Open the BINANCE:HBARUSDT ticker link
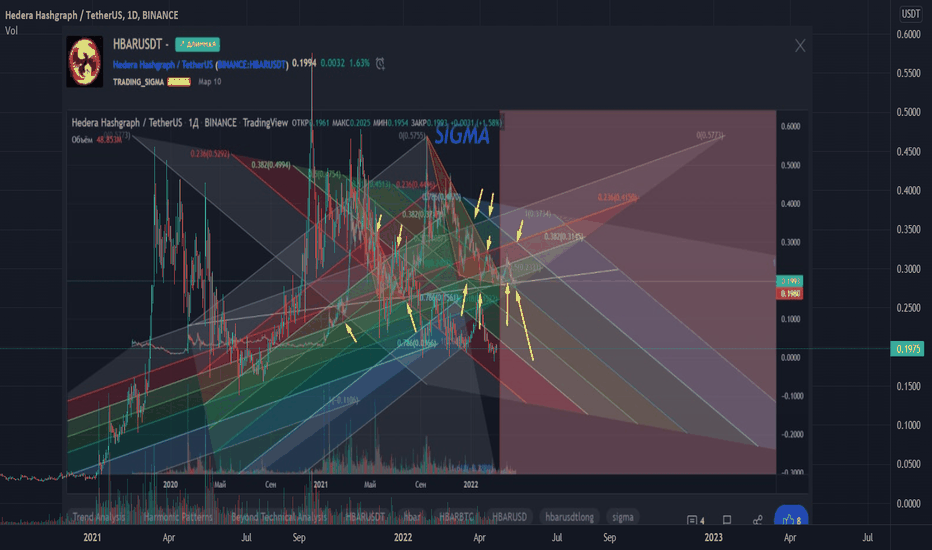 (x=252, y=64)
